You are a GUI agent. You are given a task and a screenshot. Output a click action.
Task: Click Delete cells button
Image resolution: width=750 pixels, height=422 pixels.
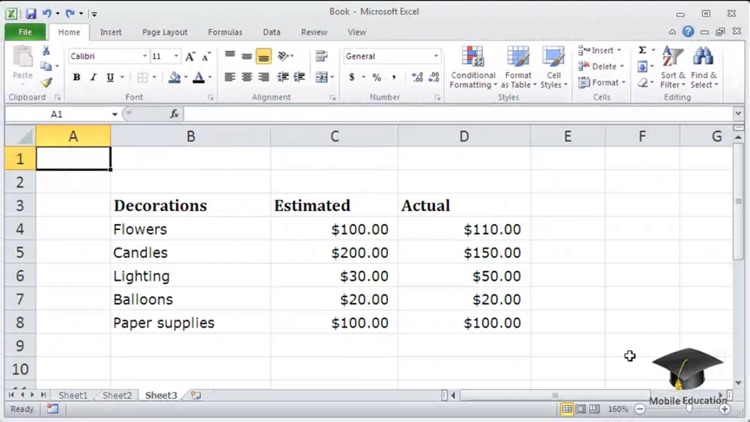[x=601, y=67]
